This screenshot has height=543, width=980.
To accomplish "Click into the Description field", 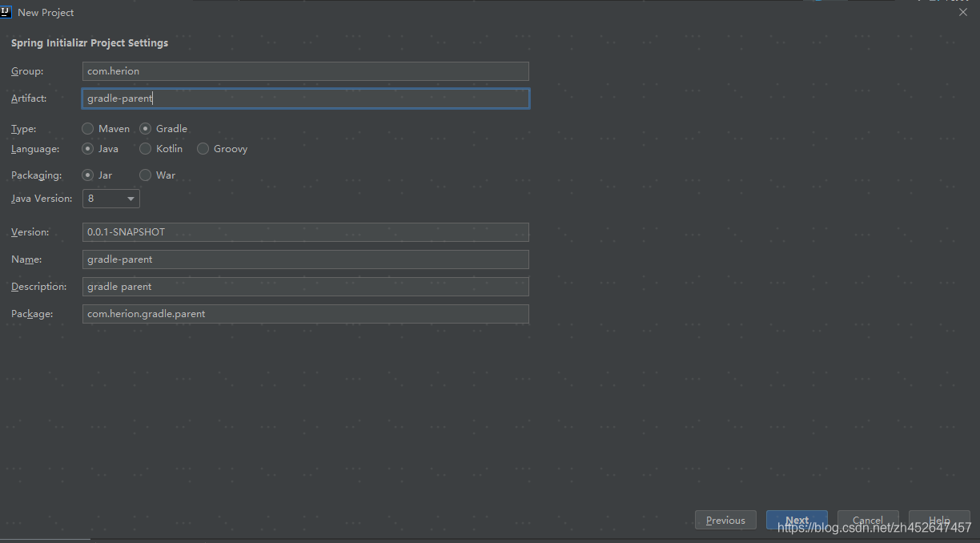I will [x=305, y=286].
